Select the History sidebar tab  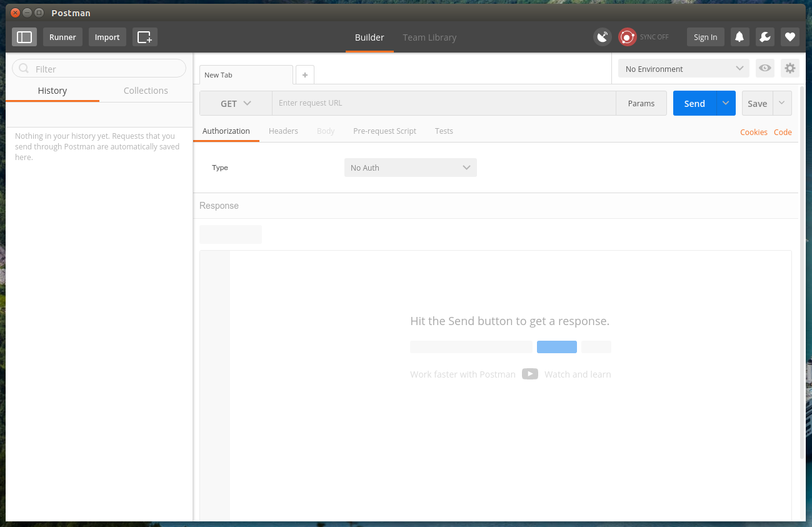pos(53,91)
